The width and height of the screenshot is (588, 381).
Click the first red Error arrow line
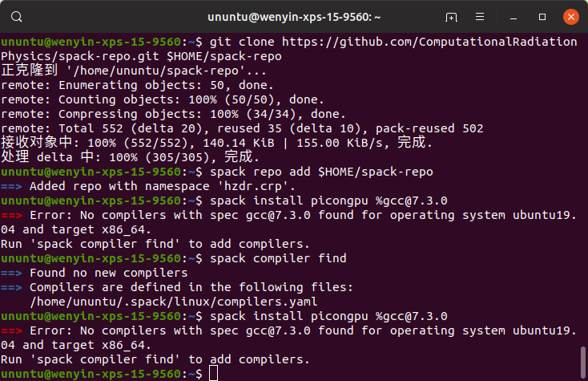(288, 222)
